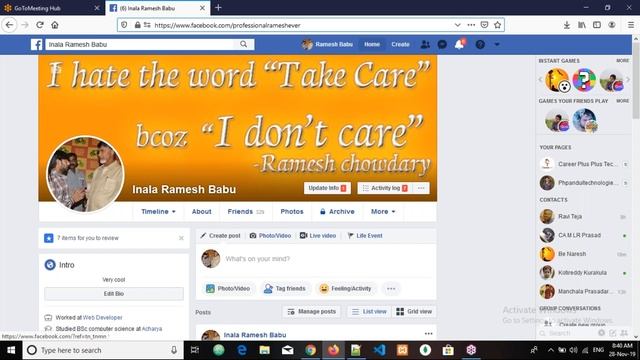Expand the account menu arrow
Viewport: 640px width, 360px height.
tap(497, 44)
